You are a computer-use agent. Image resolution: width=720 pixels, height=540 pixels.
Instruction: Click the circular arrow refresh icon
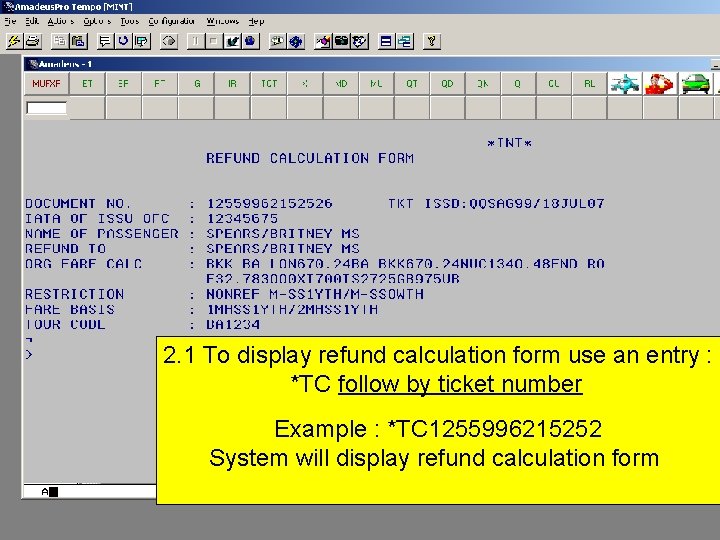tap(123, 41)
